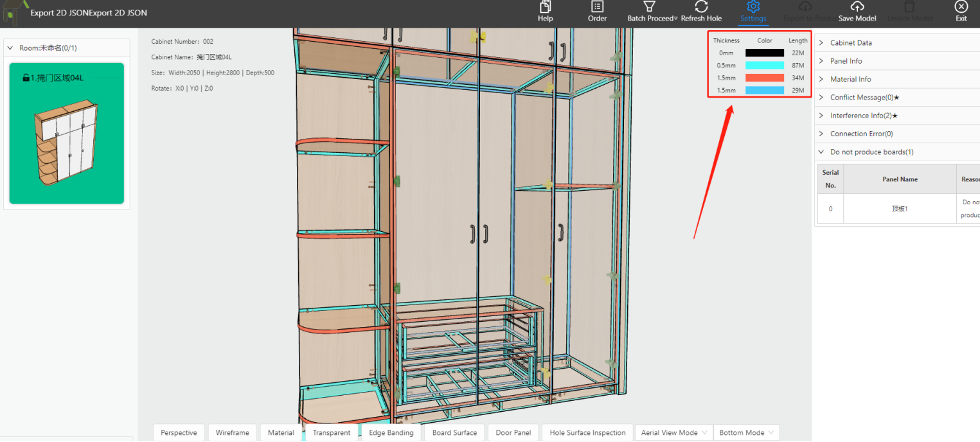Click the Hole Surface Inspection button
The height and width of the screenshot is (442, 980).
(x=587, y=432)
